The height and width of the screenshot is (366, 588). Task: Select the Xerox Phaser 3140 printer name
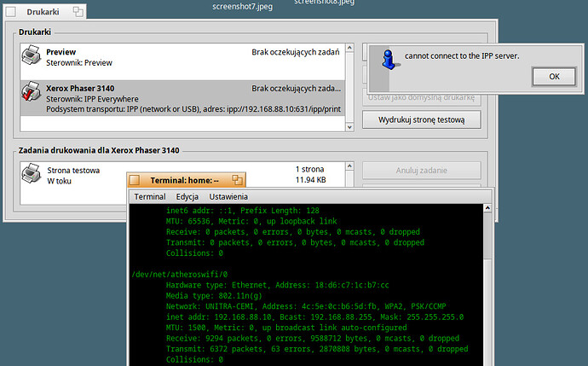click(80, 88)
